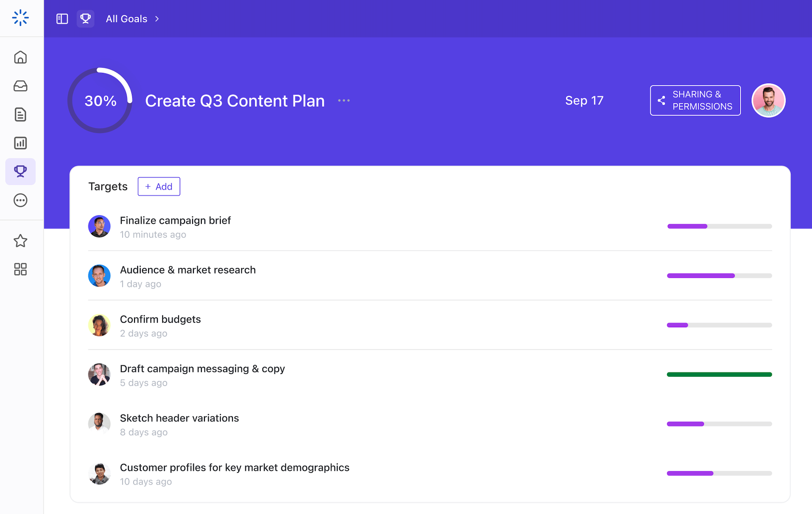Viewport: 812px width, 514px height.
Task: Toggle the sidebar panel layout icon
Action: [x=62, y=19]
